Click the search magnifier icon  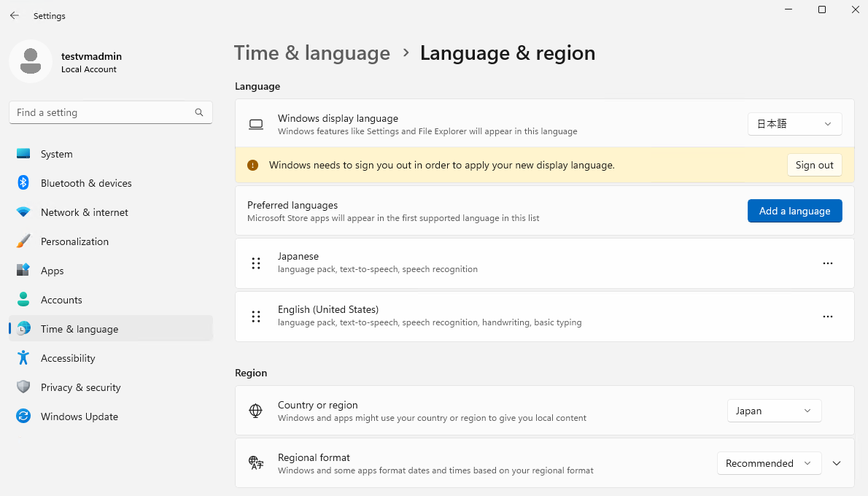click(198, 112)
